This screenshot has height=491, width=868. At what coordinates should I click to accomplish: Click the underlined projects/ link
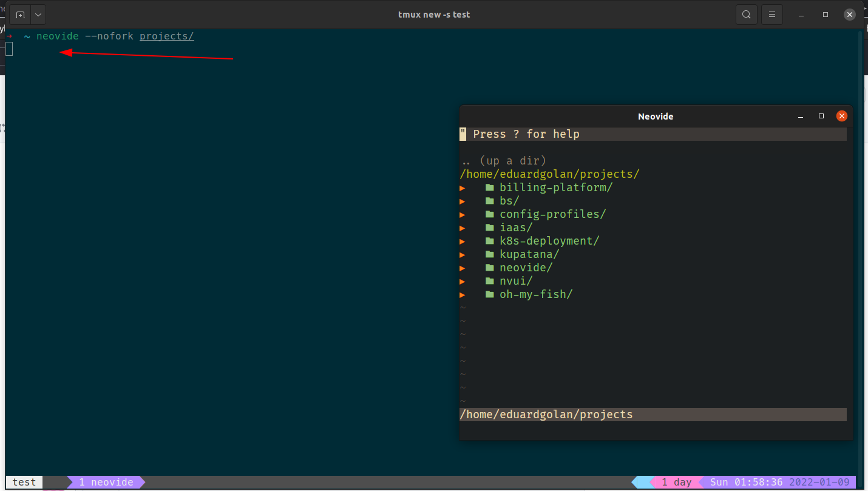(x=166, y=36)
